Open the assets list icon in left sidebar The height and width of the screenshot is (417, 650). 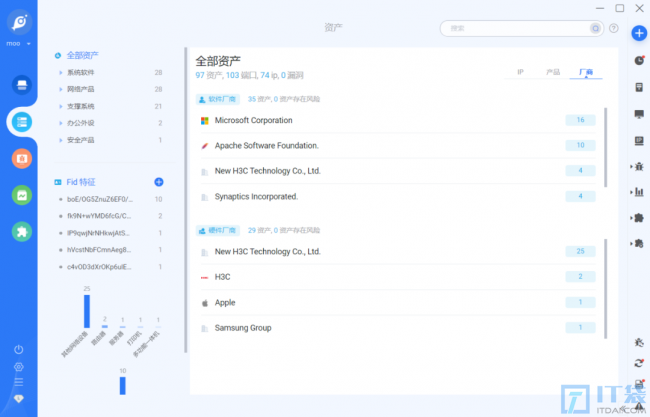coord(22,122)
